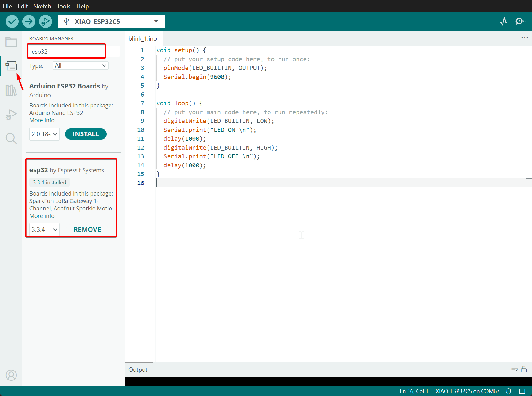Open the Sketch menu

coord(42,6)
